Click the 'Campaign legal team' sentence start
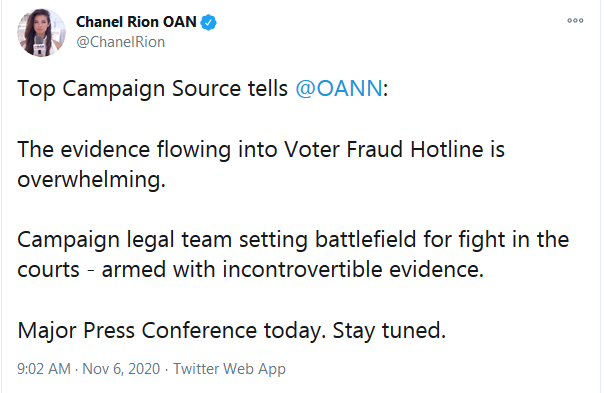This screenshot has width=604, height=393. [x=124, y=239]
